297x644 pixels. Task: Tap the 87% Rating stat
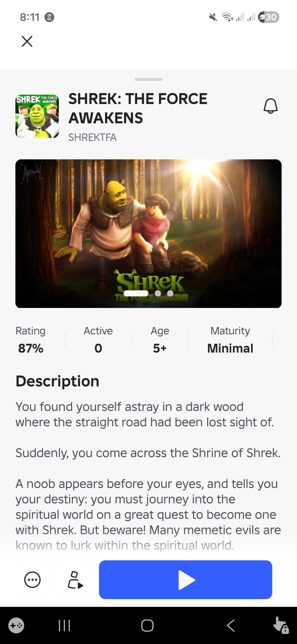(31, 340)
